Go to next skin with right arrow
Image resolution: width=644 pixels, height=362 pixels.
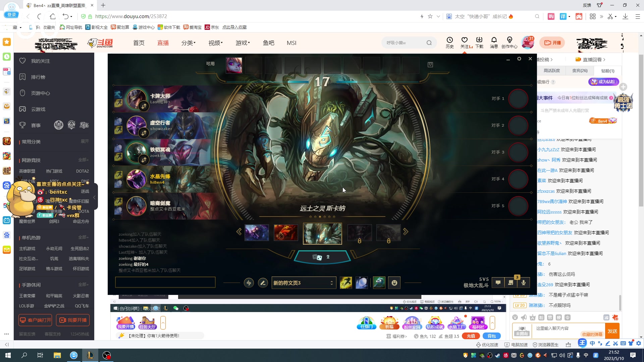[406, 232]
